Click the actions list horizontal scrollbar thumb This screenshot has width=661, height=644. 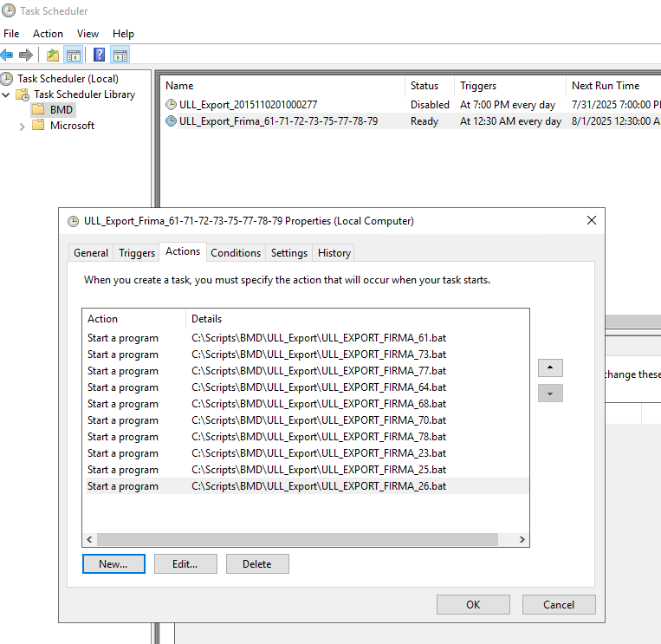pyautogui.click(x=298, y=539)
